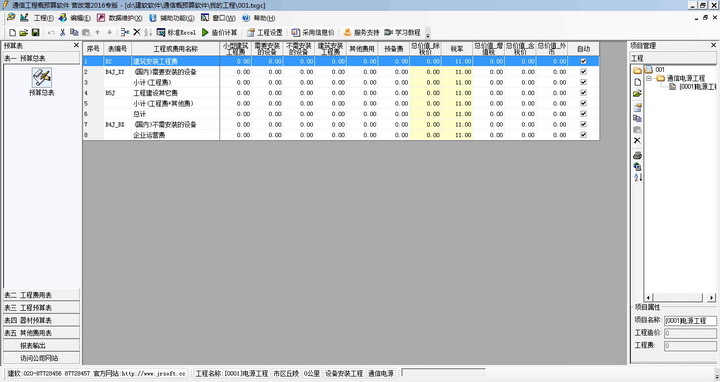Open the 窗口(W) menu
Viewport: 720px width, 382px height.
[x=224, y=18]
